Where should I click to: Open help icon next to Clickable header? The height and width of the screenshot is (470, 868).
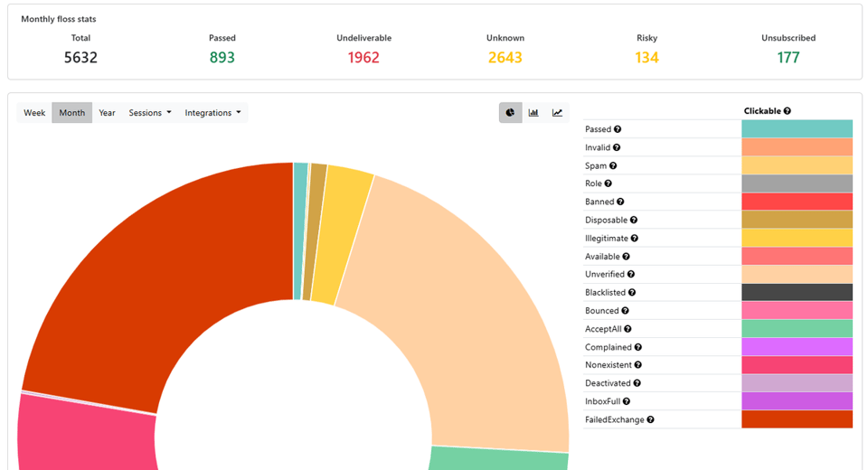click(788, 110)
